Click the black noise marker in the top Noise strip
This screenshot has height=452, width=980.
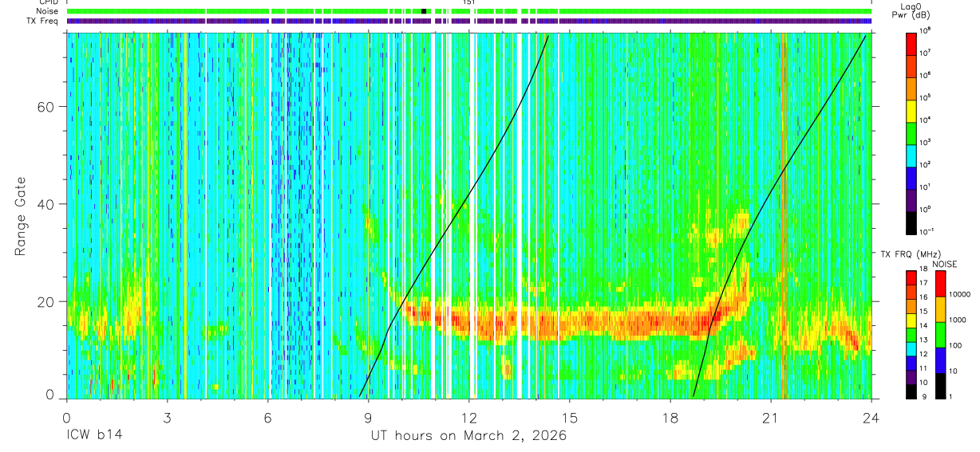pos(424,11)
